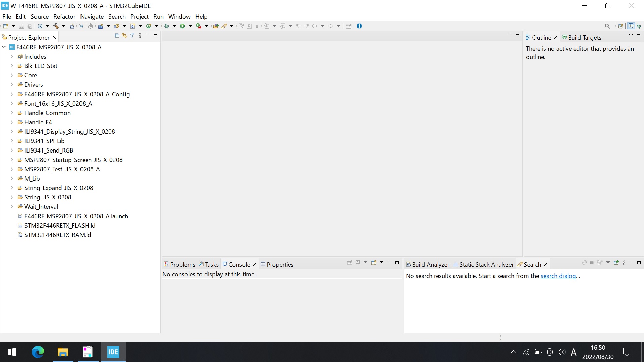Expand the Drivers folder
Image resolution: width=644 pixels, height=362 pixels.
(12, 85)
